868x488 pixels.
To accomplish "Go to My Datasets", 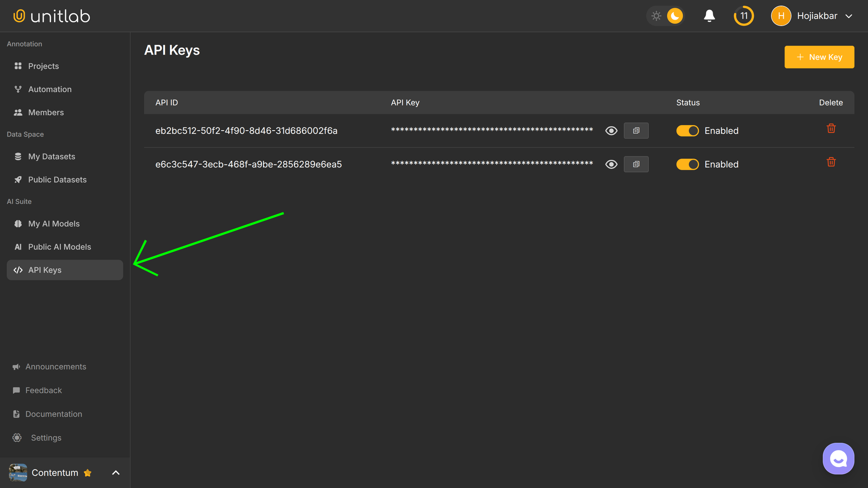I will (x=52, y=156).
